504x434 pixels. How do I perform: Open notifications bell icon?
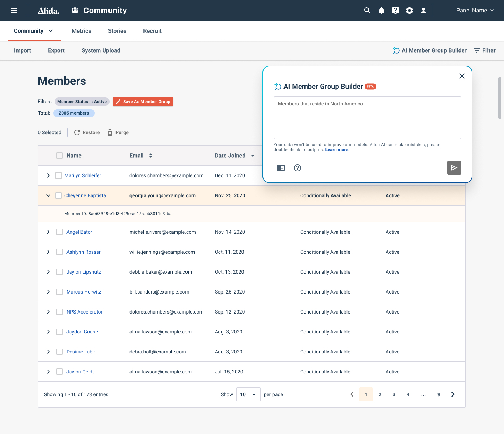(381, 11)
